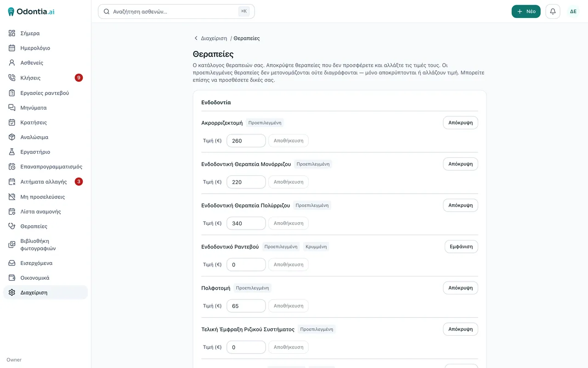Save the Πολφοτομή price
This screenshot has height=368, width=588.
tap(288, 306)
